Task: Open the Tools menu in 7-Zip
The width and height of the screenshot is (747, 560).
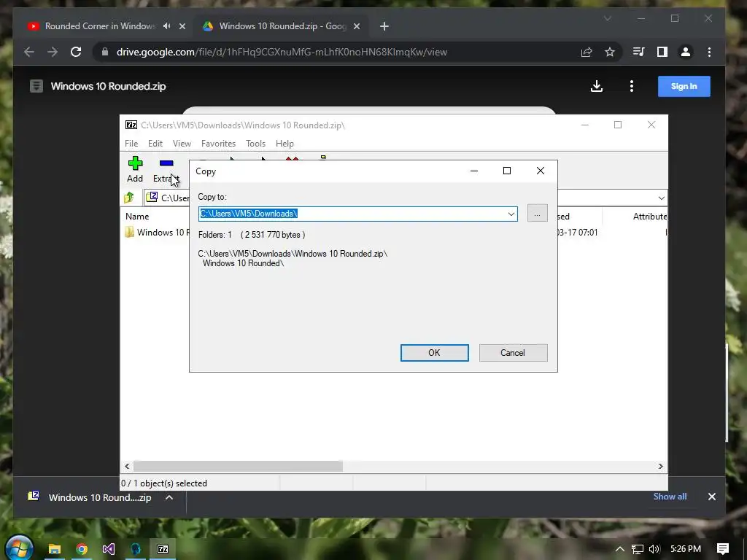Action: [x=256, y=144]
